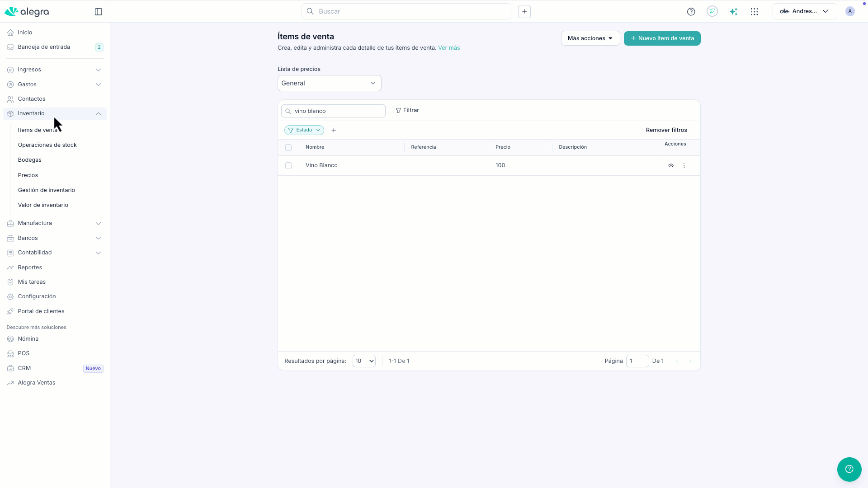Viewport: 868px width, 488px height.
Task: Click the Nuevo badge next to CRM
Action: click(x=93, y=369)
